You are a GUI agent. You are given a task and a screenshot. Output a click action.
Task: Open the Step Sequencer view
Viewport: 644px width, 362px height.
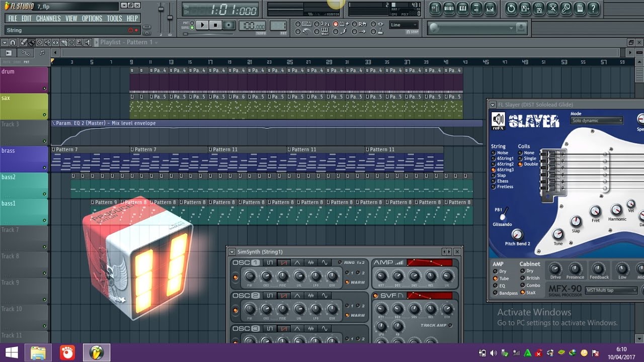(x=449, y=9)
